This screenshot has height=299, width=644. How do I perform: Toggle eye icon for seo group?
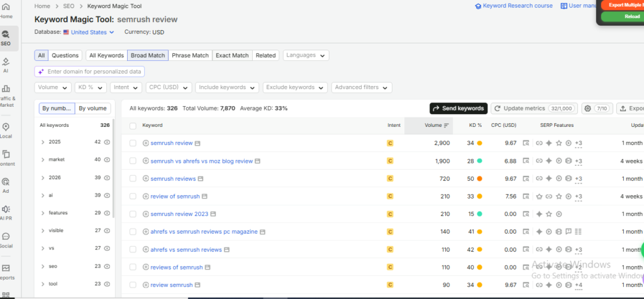pos(107,266)
